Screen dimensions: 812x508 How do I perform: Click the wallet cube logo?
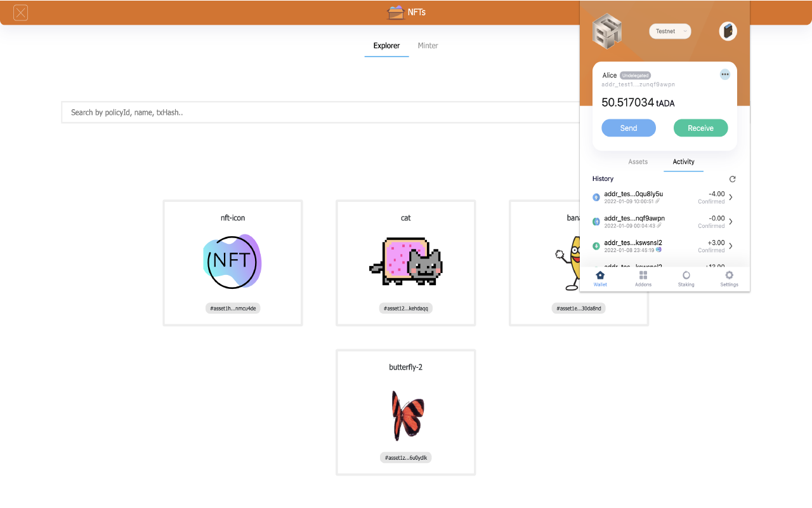coord(607,30)
